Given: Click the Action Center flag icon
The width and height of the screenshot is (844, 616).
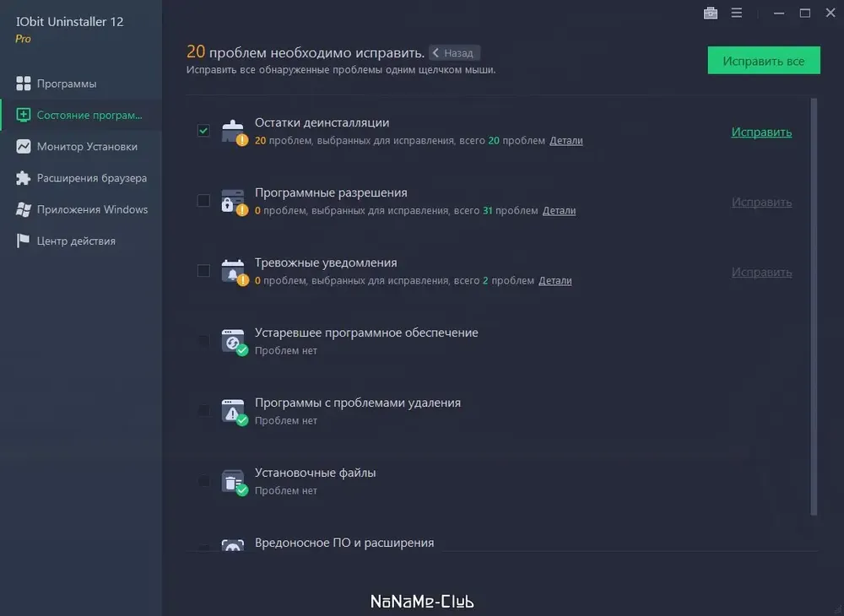Looking at the screenshot, I should point(23,240).
